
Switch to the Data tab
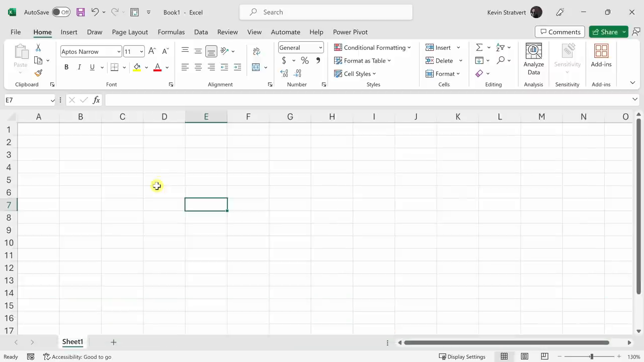click(201, 32)
